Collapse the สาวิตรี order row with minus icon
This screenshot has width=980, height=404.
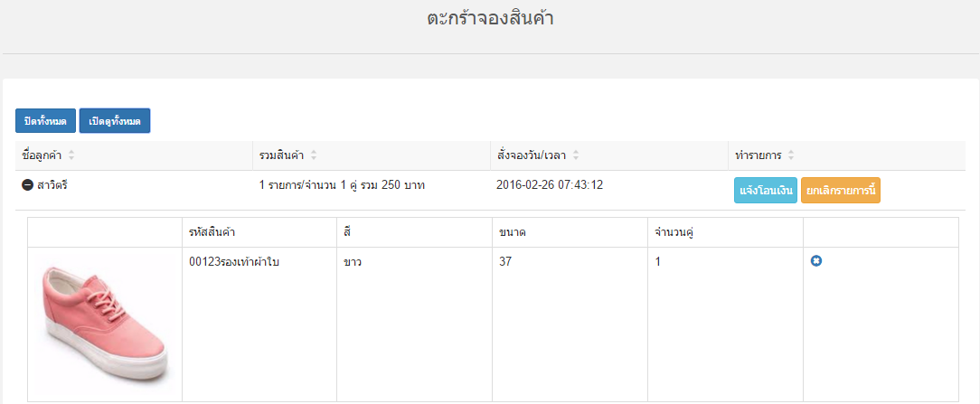click(27, 185)
